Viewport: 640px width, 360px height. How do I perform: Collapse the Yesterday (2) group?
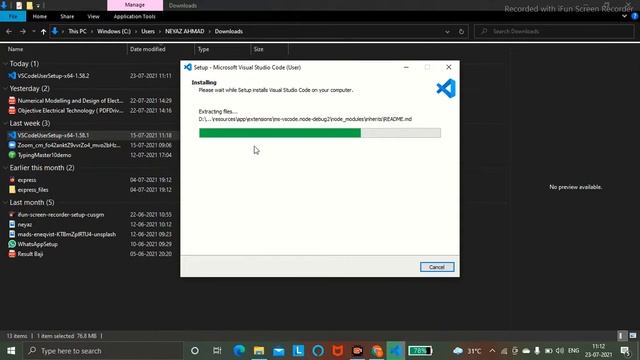coord(5,89)
